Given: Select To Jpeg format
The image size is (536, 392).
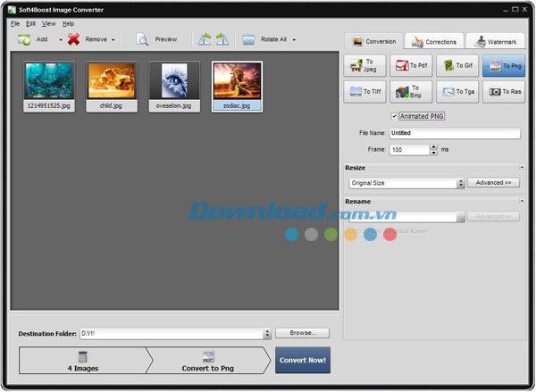Looking at the screenshot, I should point(364,65).
